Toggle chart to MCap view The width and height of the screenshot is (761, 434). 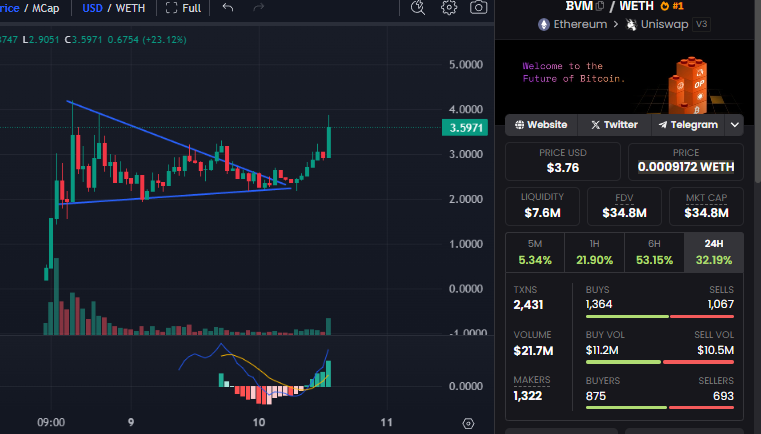coord(46,8)
